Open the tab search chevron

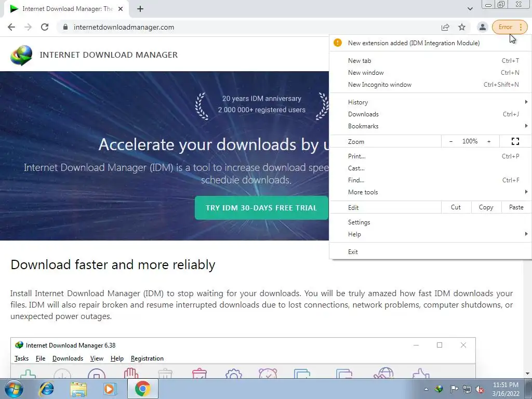(470, 9)
